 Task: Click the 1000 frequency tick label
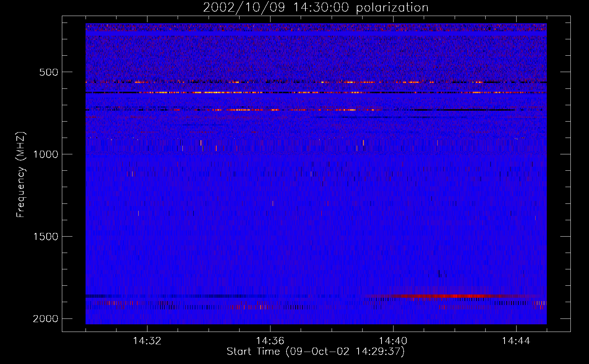46,154
